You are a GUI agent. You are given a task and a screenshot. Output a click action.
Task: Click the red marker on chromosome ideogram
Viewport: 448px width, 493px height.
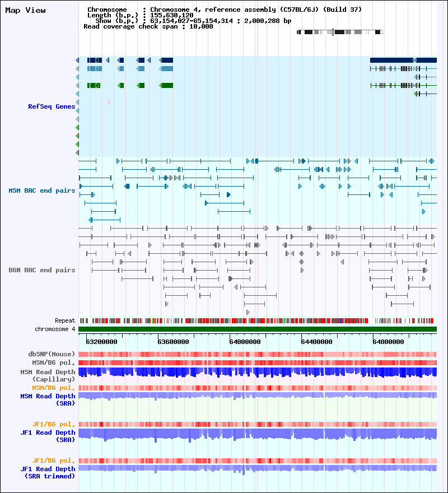point(333,32)
